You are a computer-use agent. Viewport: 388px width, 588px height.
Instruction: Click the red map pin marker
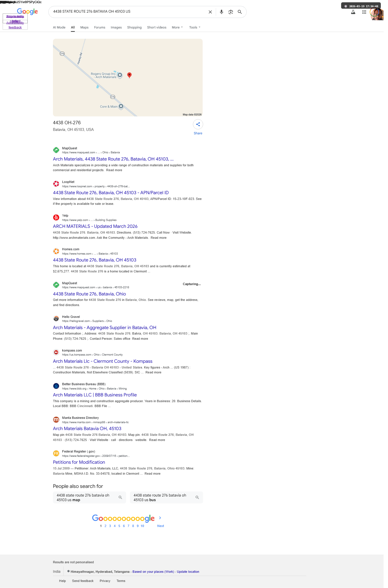coord(130,75)
